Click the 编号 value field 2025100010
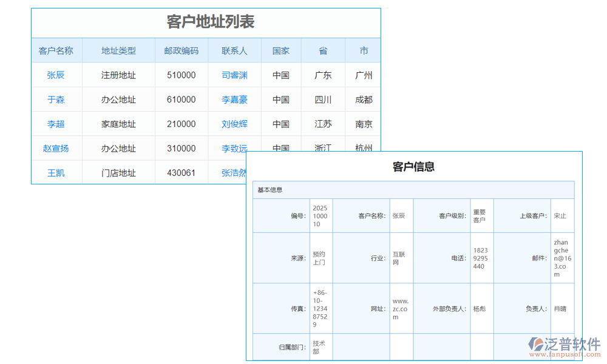The width and height of the screenshot is (607, 364). pyautogui.click(x=320, y=216)
